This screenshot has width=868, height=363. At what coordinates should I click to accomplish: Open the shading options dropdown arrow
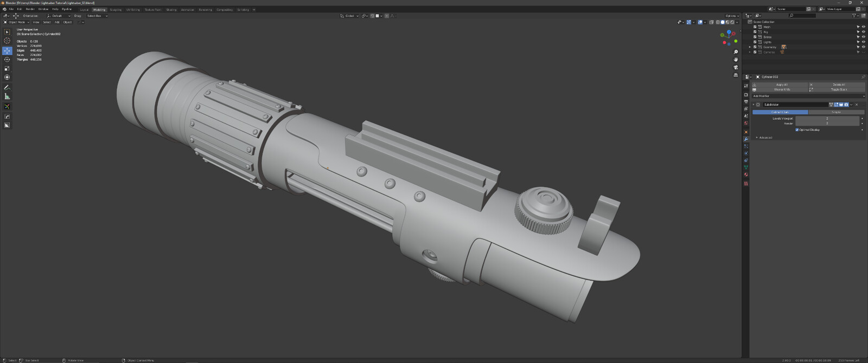tap(738, 22)
